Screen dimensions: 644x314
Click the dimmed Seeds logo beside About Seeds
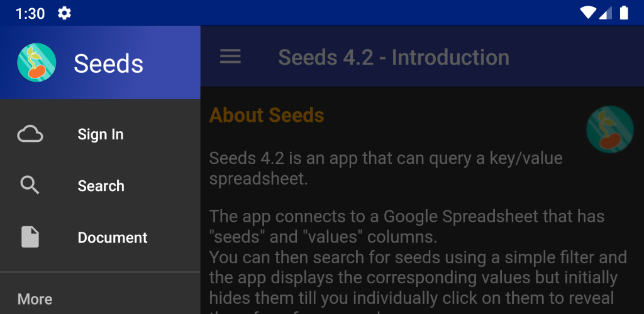(610, 129)
